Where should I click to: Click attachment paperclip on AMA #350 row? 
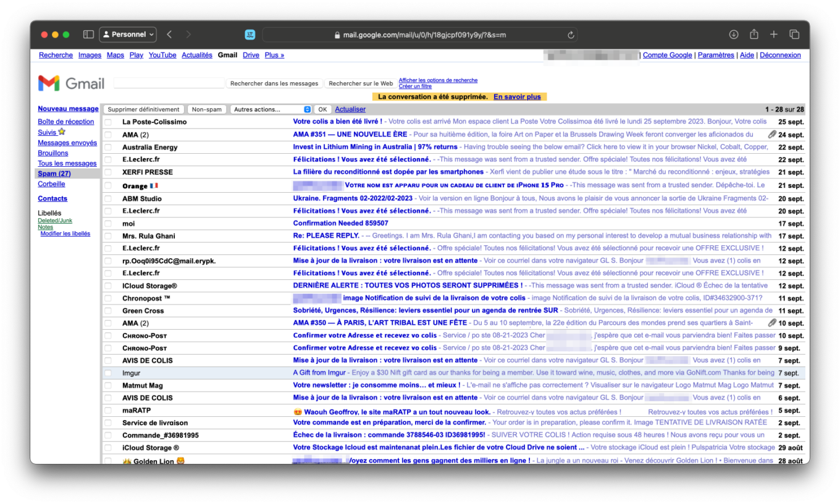772,323
